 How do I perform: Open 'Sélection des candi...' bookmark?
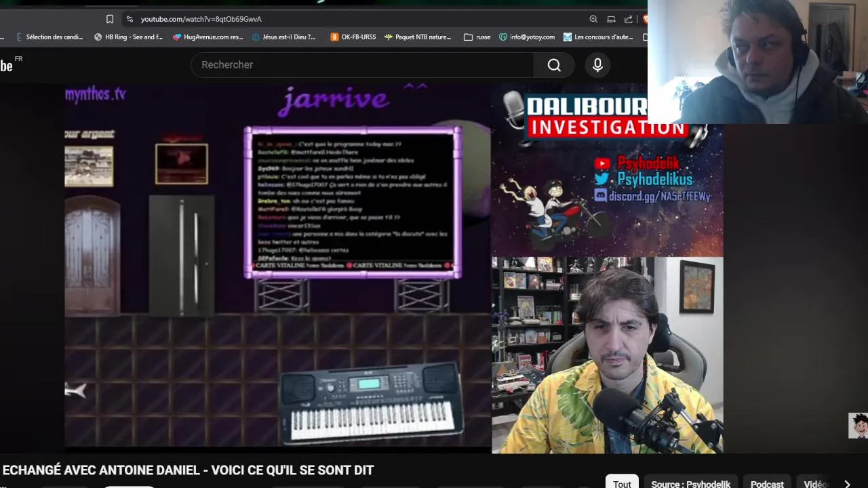49,37
